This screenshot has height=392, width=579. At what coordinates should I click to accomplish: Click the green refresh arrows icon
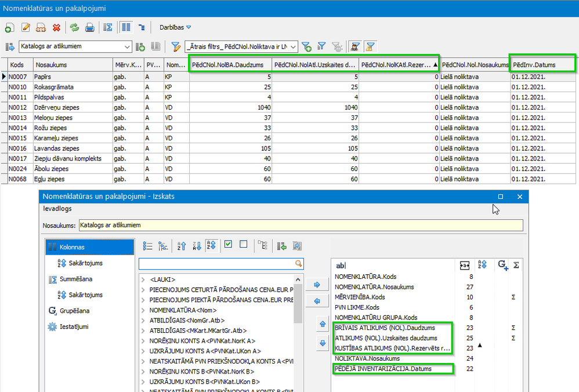(x=74, y=27)
